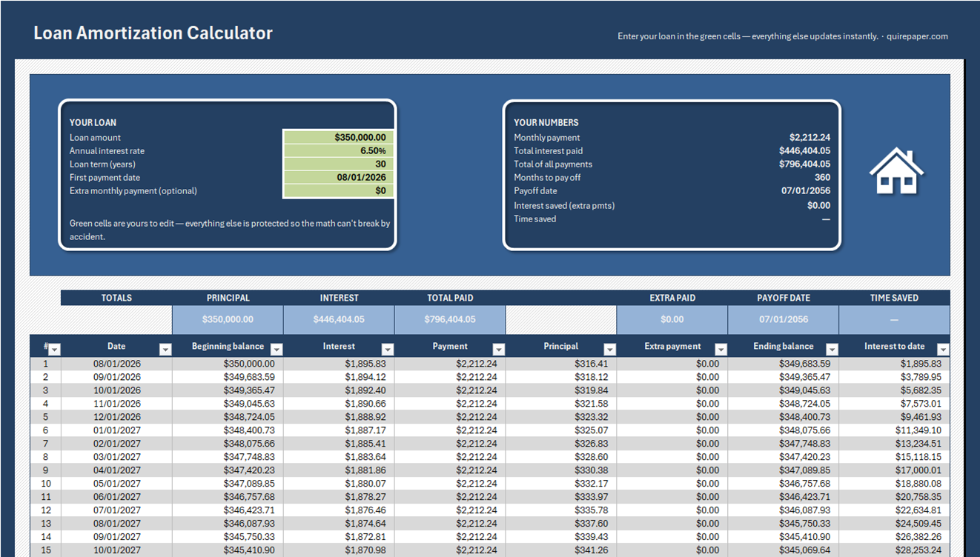980x557 pixels.
Task: Open the Interest column filter dropdown
Action: pyautogui.click(x=388, y=349)
